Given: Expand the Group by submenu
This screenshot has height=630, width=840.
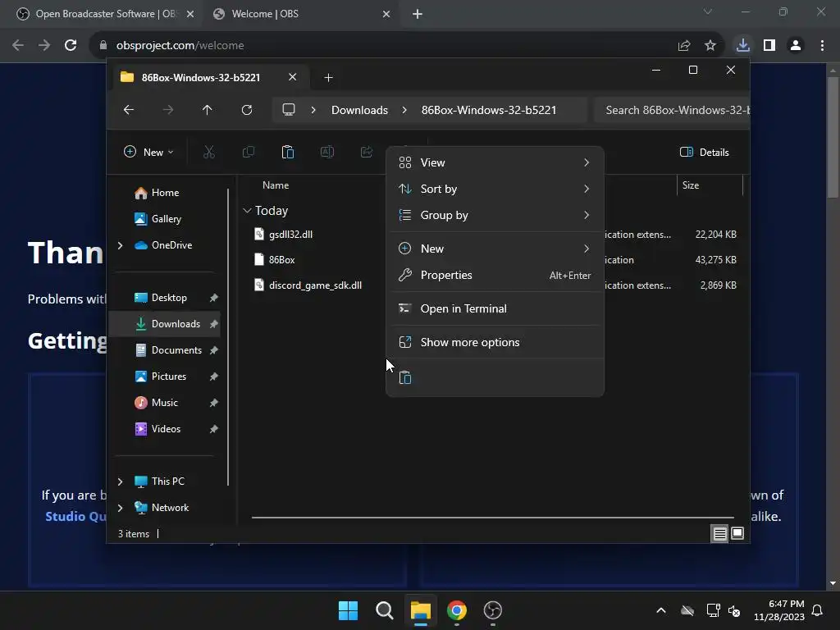Looking at the screenshot, I should coord(495,215).
